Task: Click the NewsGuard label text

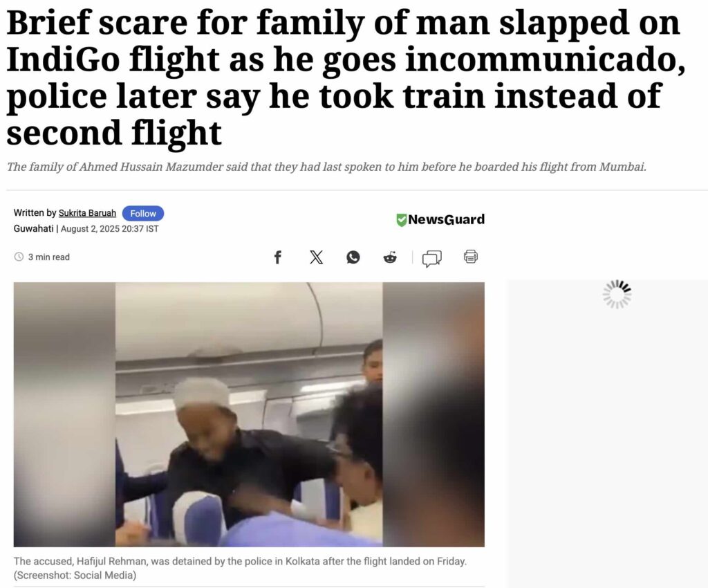Action: pyautogui.click(x=446, y=219)
